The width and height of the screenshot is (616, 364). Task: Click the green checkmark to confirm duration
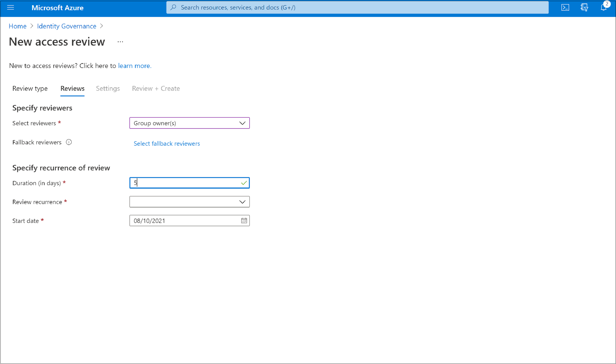tap(244, 182)
